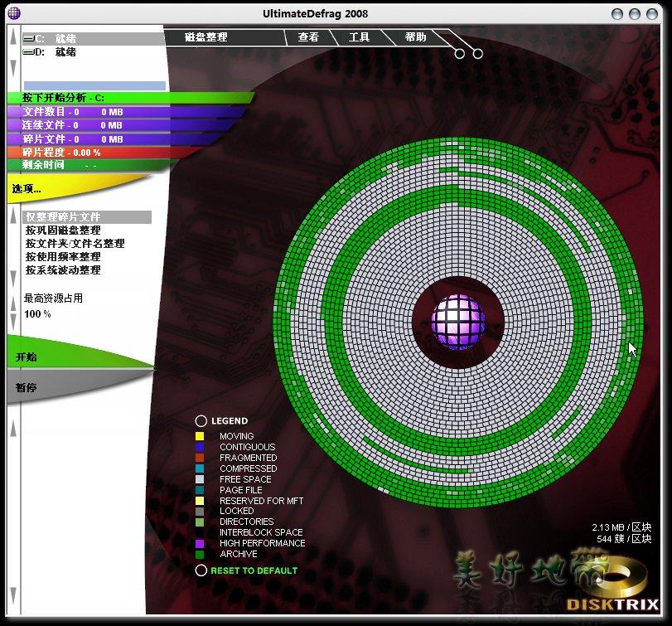
Task: Click the ARCHIVE green swatch
Action: (200, 554)
